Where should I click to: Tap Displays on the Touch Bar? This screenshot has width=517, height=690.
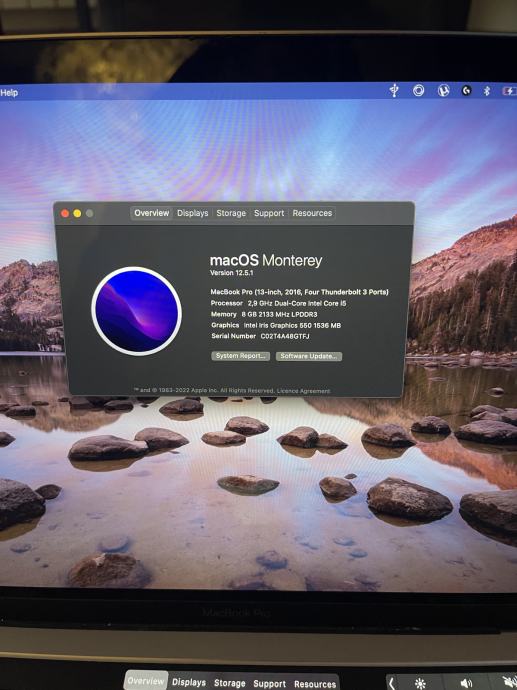[189, 682]
